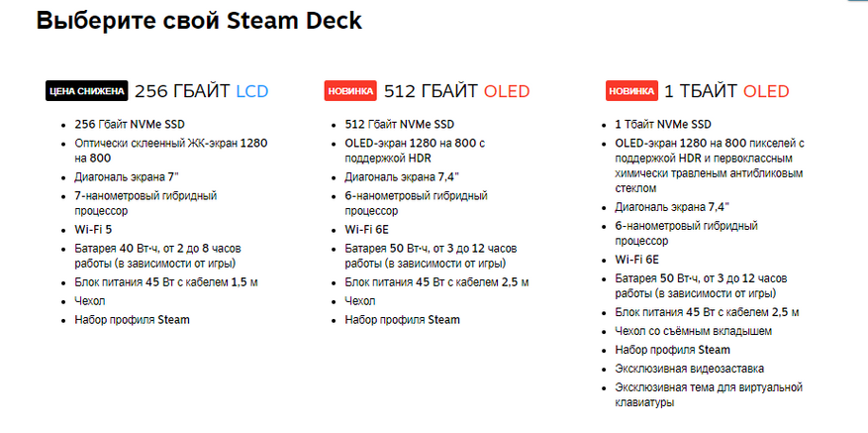Select the 512 ГБАЙТ model heading
Screen dimensions: 868x433
click(x=431, y=92)
